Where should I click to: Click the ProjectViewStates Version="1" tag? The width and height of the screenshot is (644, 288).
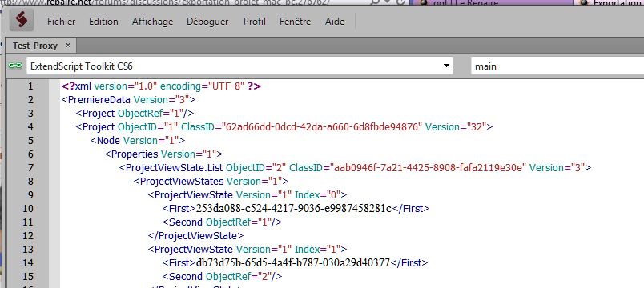pos(211,181)
